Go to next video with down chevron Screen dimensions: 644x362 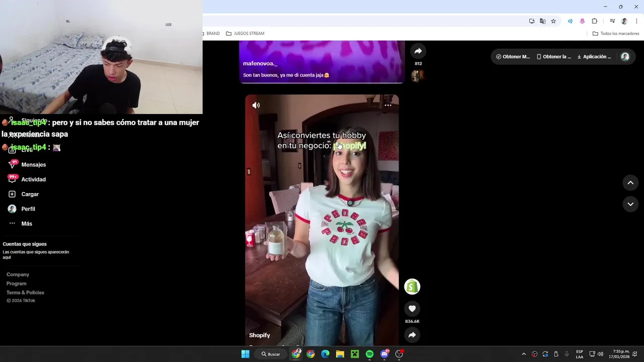(630, 204)
